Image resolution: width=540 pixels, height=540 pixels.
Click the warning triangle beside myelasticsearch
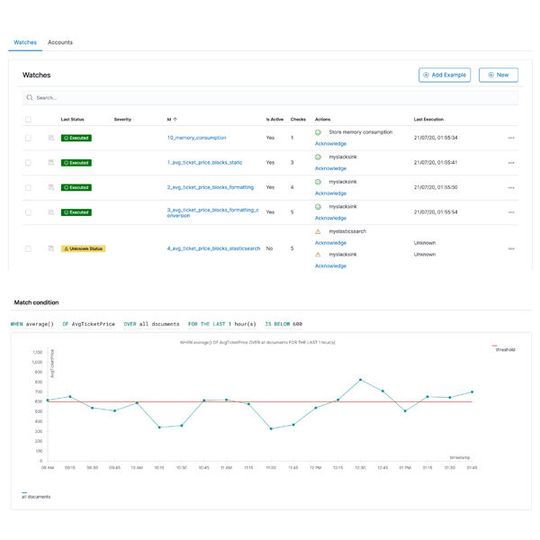click(318, 231)
